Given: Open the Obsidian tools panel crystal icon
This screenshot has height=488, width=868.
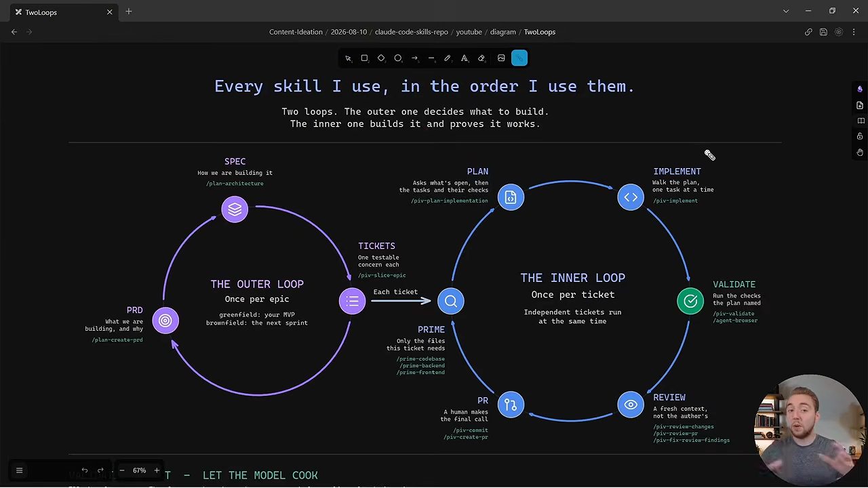Looking at the screenshot, I should [x=860, y=89].
